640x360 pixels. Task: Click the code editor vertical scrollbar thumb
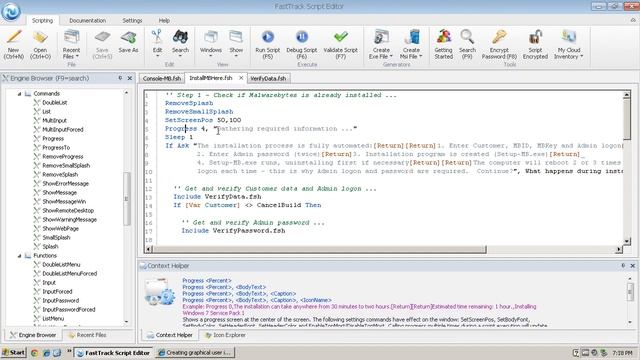627,120
